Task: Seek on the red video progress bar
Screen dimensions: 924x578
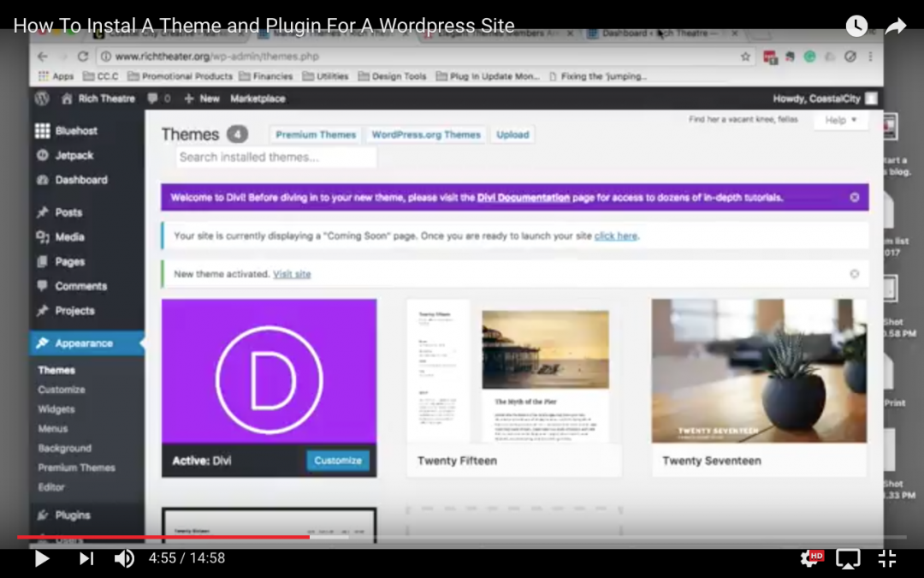Action: click(163, 537)
